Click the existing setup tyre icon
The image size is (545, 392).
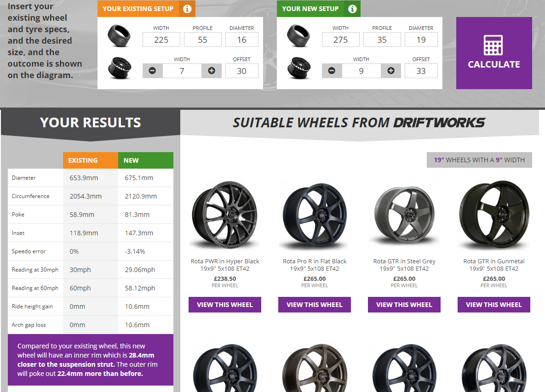pos(119,36)
